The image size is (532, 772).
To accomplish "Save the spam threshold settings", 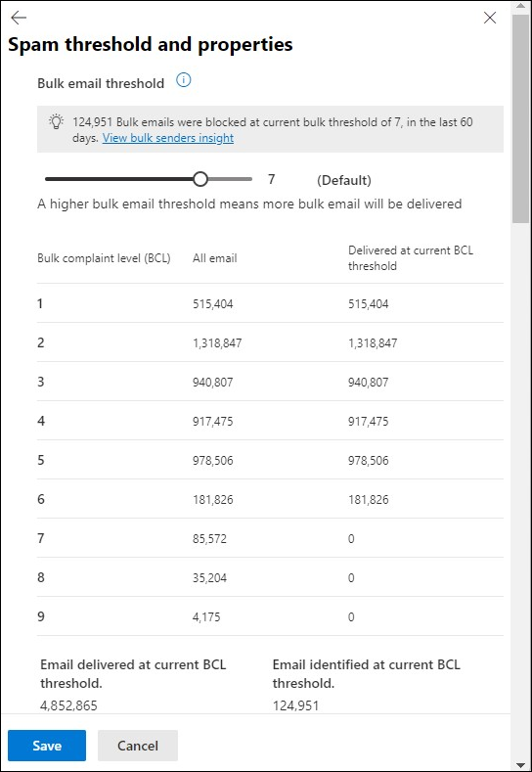I will 47,746.
